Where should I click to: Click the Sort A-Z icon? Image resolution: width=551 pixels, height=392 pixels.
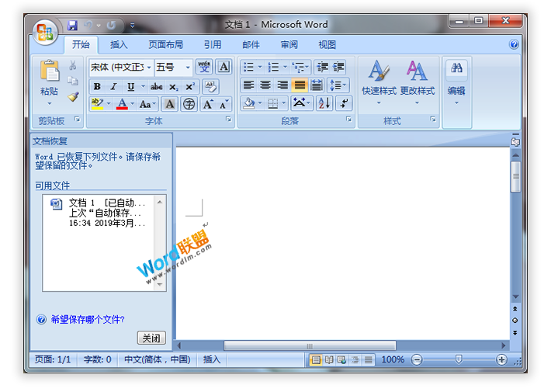[x=324, y=103]
